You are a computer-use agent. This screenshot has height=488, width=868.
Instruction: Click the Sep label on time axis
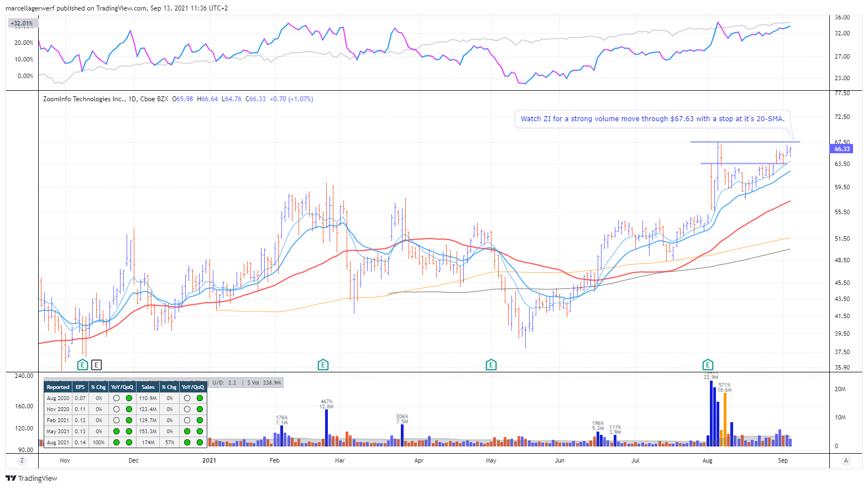click(x=783, y=460)
